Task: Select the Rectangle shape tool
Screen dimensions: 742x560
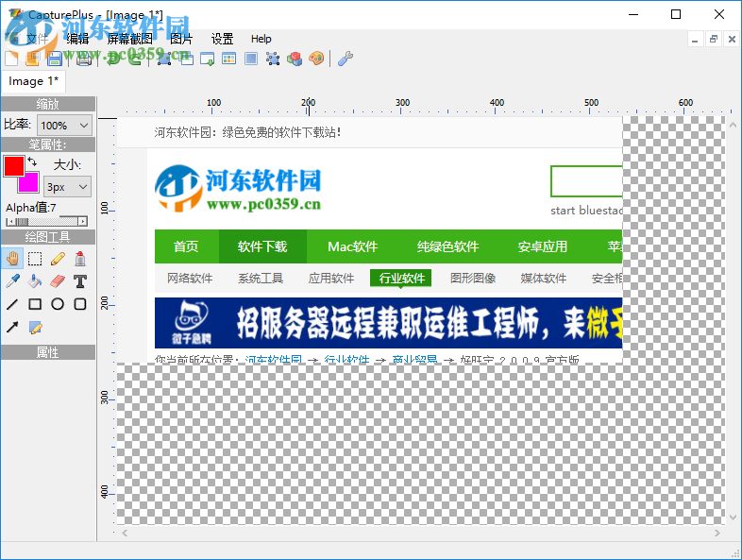Action: click(x=35, y=304)
